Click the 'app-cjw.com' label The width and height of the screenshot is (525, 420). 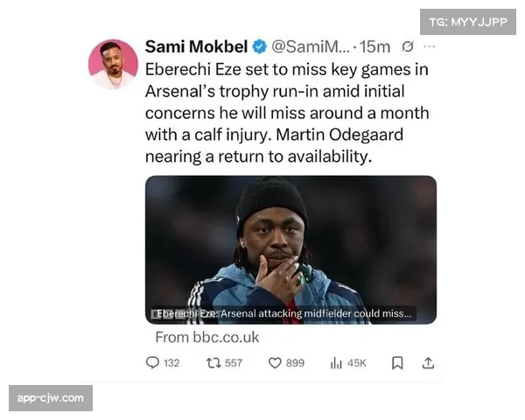(x=52, y=398)
